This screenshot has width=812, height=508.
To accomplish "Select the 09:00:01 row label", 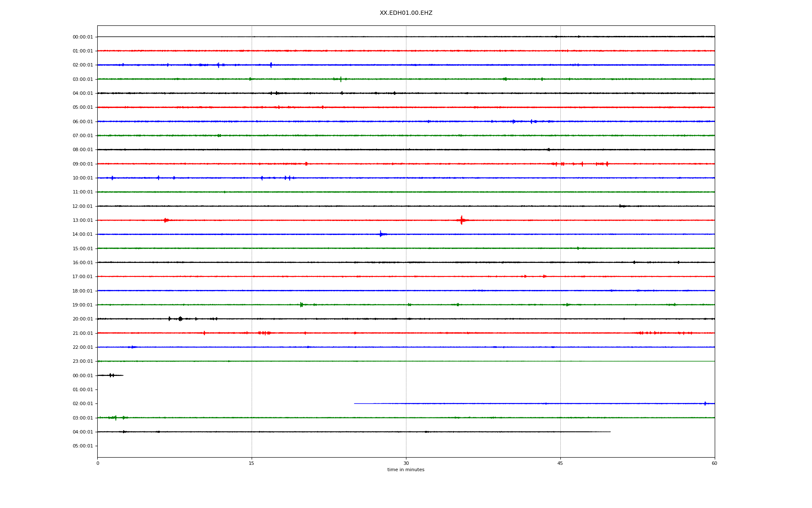I will 82,164.
